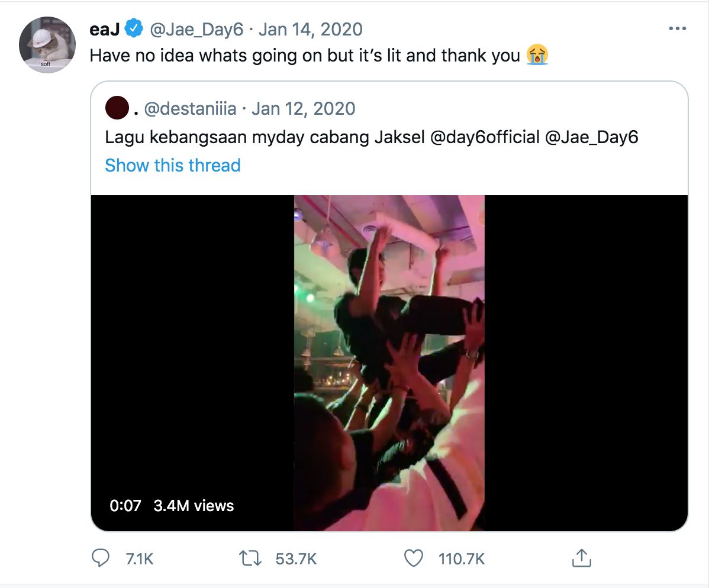The height and width of the screenshot is (588, 709).
Task: Like the tweet with the heart icon
Action: [412, 558]
